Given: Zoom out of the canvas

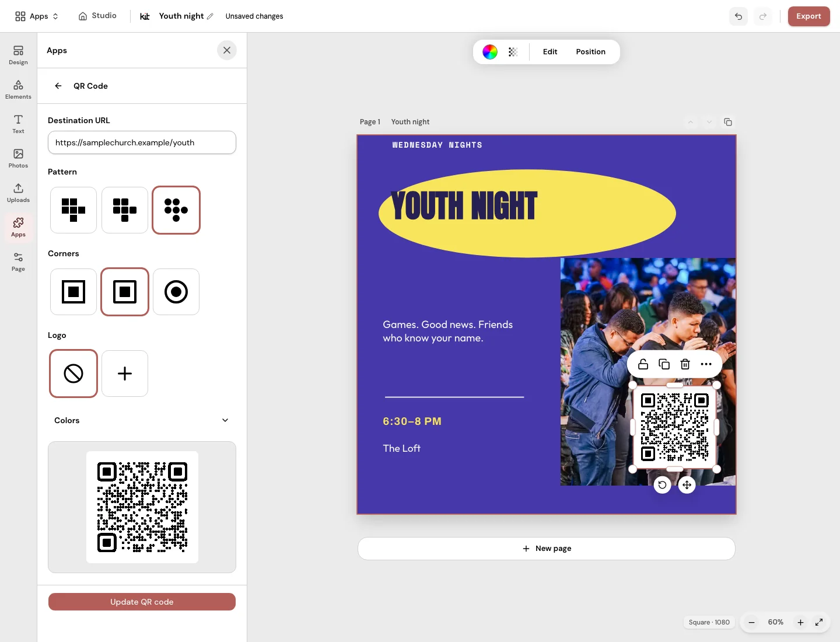Looking at the screenshot, I should coord(752,623).
